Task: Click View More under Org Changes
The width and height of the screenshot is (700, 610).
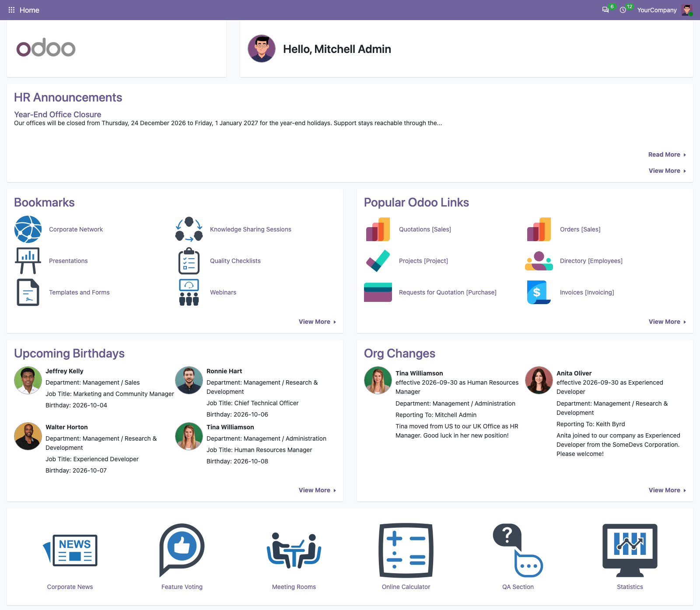Action: pos(667,490)
